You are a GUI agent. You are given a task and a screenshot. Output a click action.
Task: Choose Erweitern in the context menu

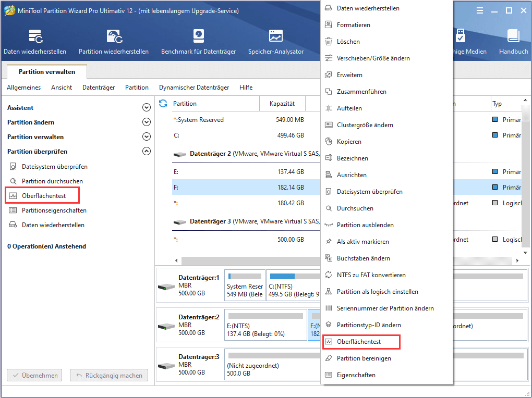[x=349, y=74]
